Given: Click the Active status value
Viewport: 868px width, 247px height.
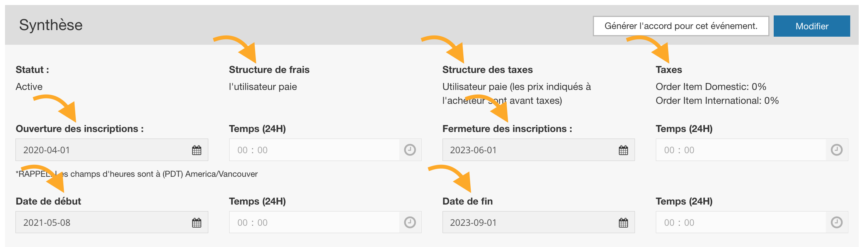Looking at the screenshot, I should coord(29,87).
